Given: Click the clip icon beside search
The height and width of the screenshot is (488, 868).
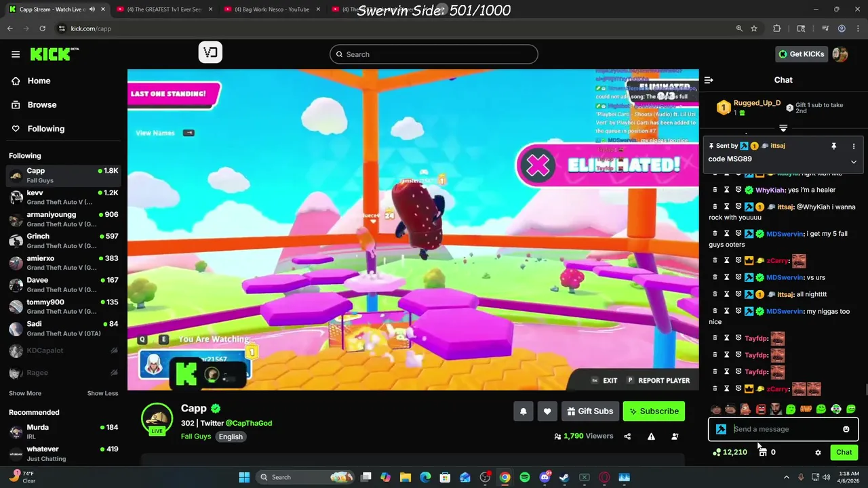Looking at the screenshot, I should coord(210,52).
